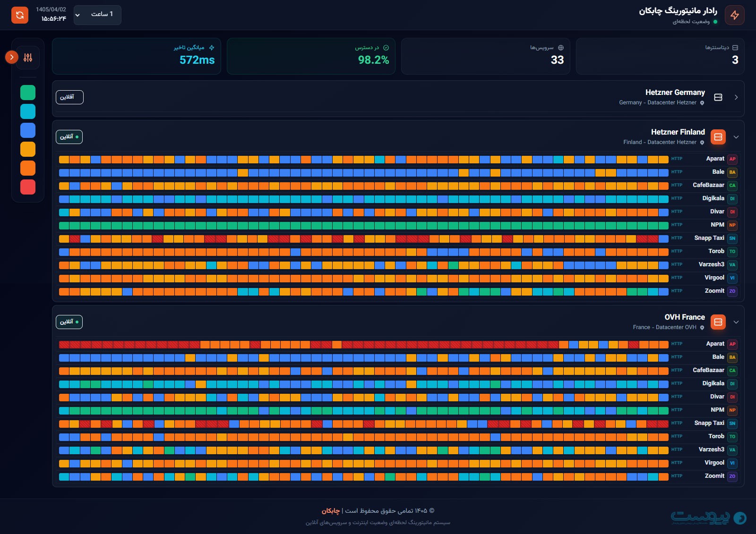Click the 'France - Datacenter OVH' location text
Image resolution: width=756 pixels, height=534 pixels.
click(x=665, y=327)
